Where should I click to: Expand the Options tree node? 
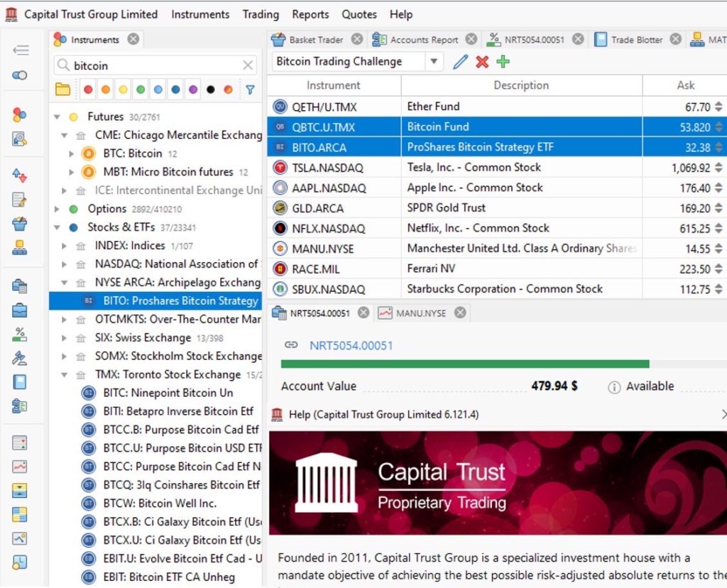pyautogui.click(x=58, y=209)
